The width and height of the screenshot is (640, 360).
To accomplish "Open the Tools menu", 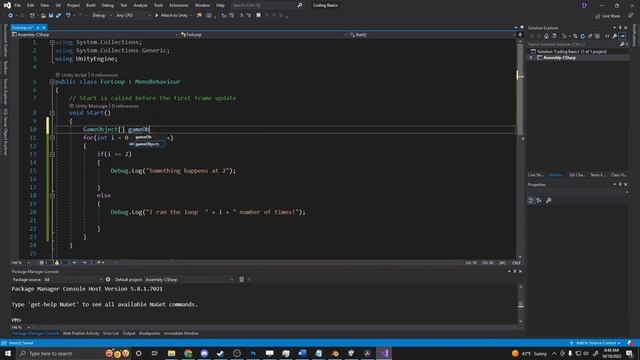I will [158, 5].
